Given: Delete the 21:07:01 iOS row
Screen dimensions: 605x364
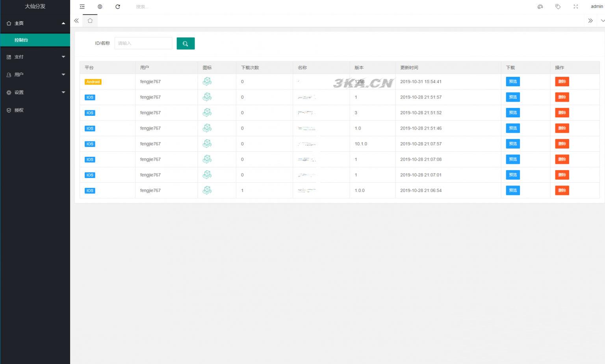Looking at the screenshot, I should click(x=562, y=175).
